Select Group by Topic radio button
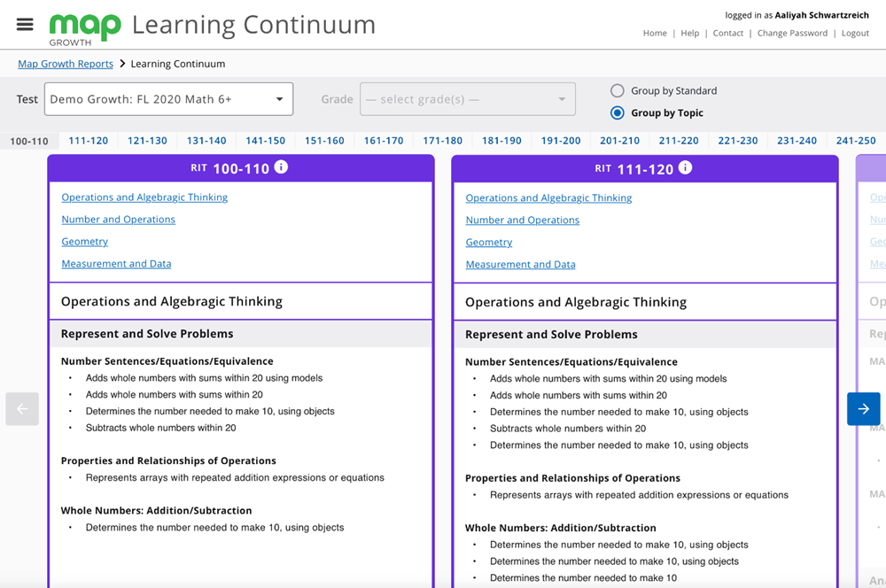 point(617,113)
